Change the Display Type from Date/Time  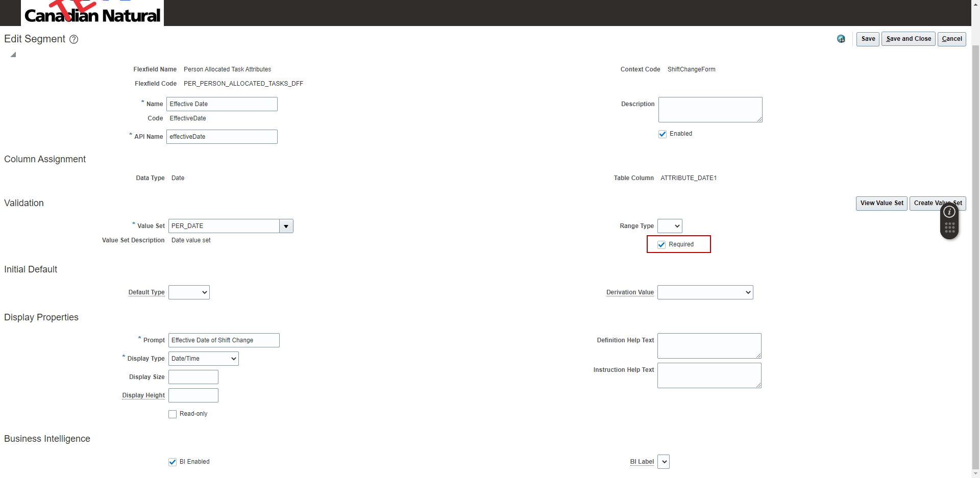coord(203,358)
